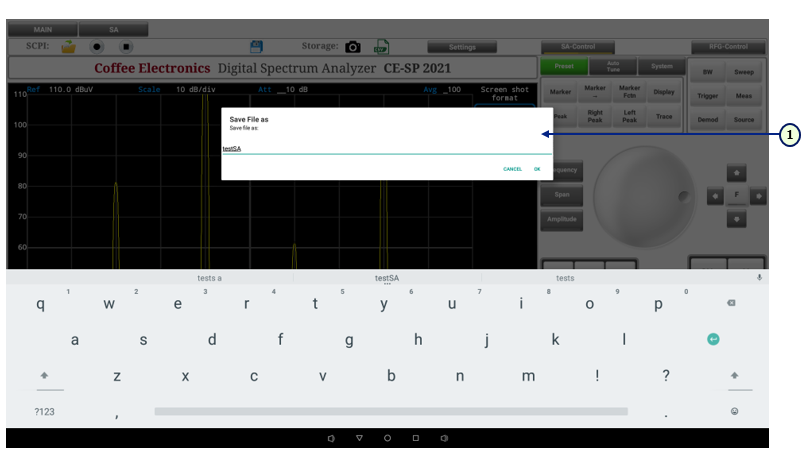Click the blue floppy disk save icon
Screen dimensions: 809x457
256,46
